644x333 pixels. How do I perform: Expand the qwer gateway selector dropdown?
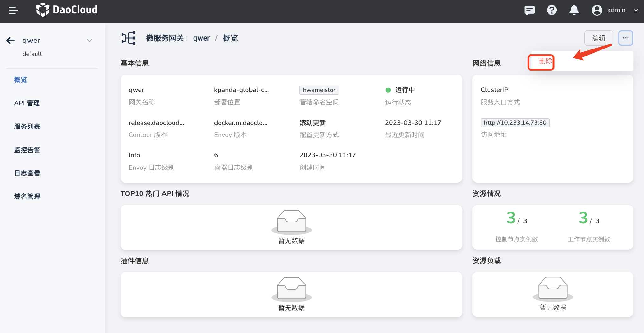(x=89, y=41)
